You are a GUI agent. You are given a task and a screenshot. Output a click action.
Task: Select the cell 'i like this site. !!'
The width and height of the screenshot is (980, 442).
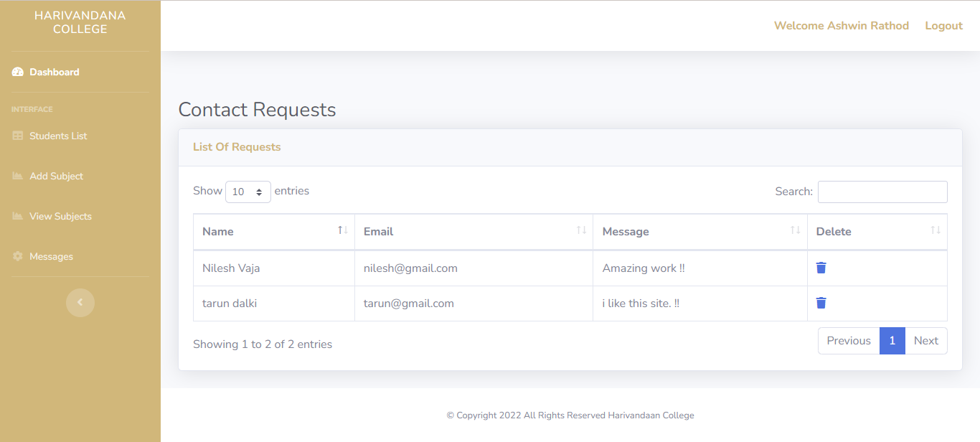700,304
